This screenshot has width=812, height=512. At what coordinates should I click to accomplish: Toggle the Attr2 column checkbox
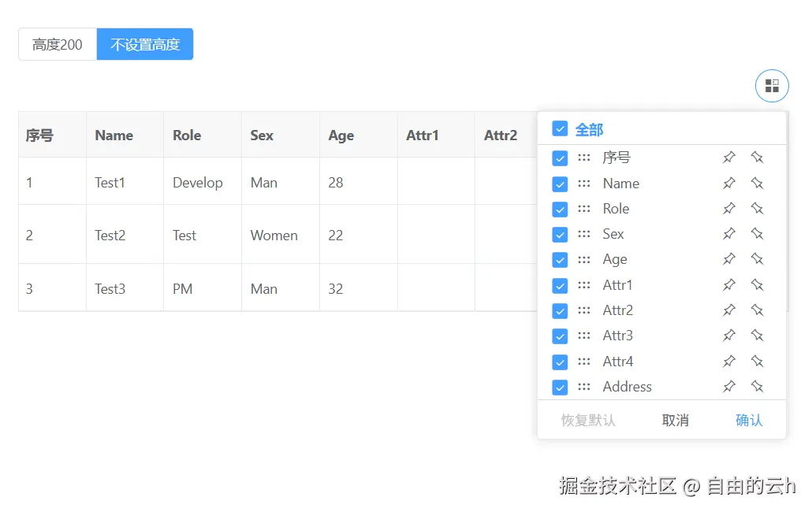pyautogui.click(x=560, y=310)
